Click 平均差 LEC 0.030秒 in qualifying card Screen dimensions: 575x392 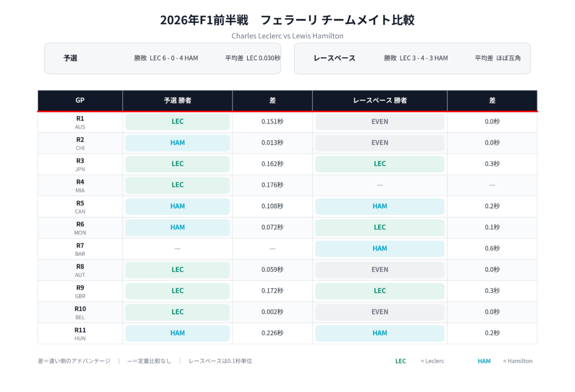(253, 58)
